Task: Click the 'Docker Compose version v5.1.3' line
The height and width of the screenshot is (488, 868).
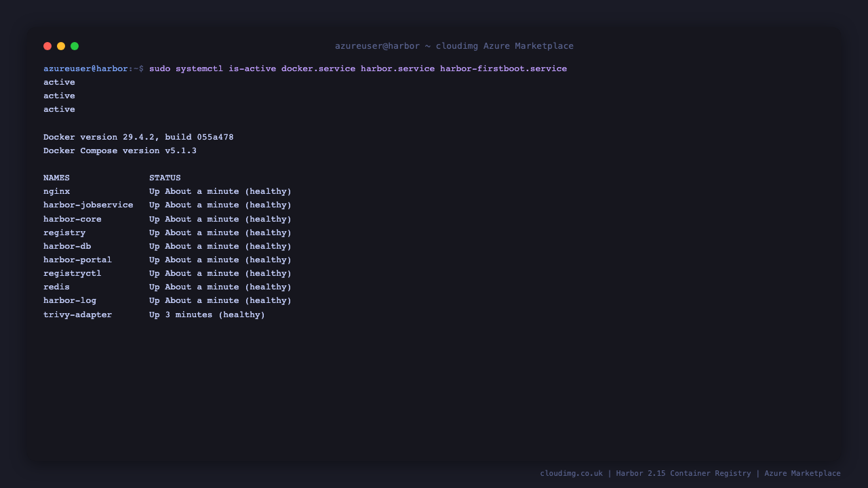Action: click(x=120, y=150)
